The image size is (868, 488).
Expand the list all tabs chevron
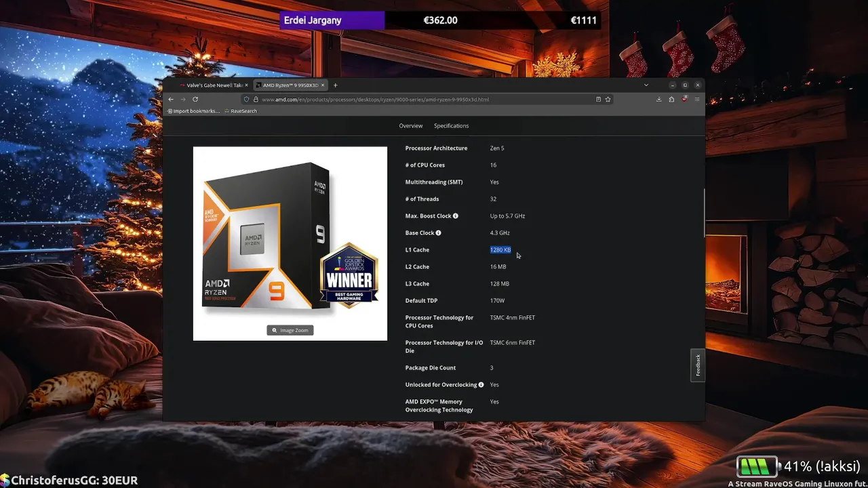pos(646,85)
